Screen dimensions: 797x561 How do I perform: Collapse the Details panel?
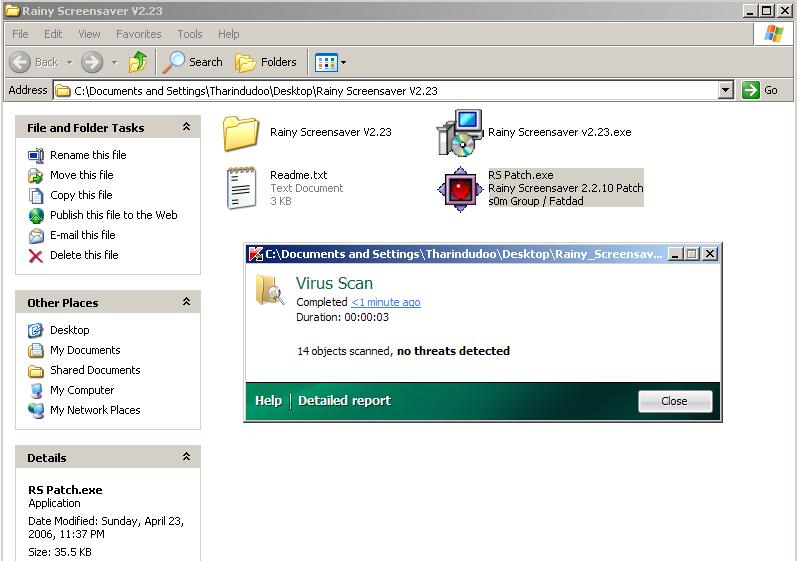pos(187,457)
